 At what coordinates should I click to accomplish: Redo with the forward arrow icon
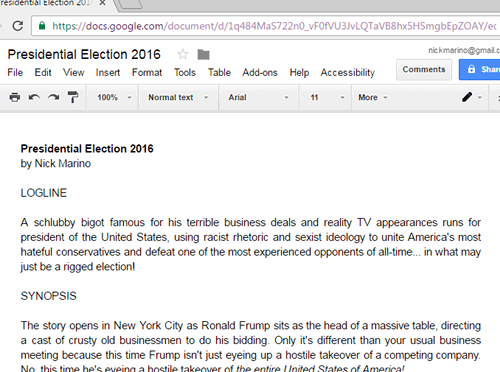click(53, 97)
